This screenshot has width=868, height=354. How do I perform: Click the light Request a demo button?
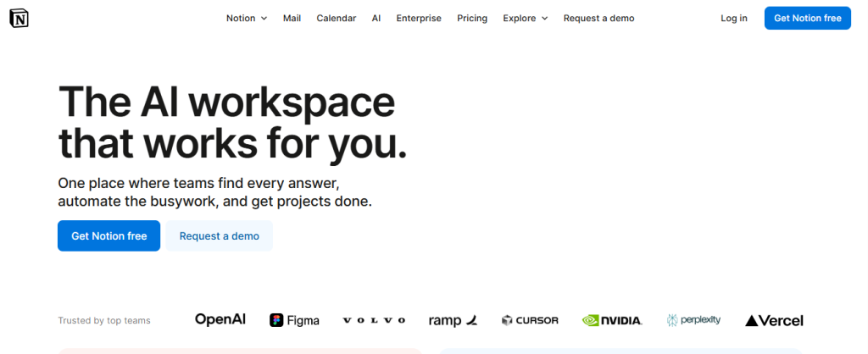pos(220,235)
